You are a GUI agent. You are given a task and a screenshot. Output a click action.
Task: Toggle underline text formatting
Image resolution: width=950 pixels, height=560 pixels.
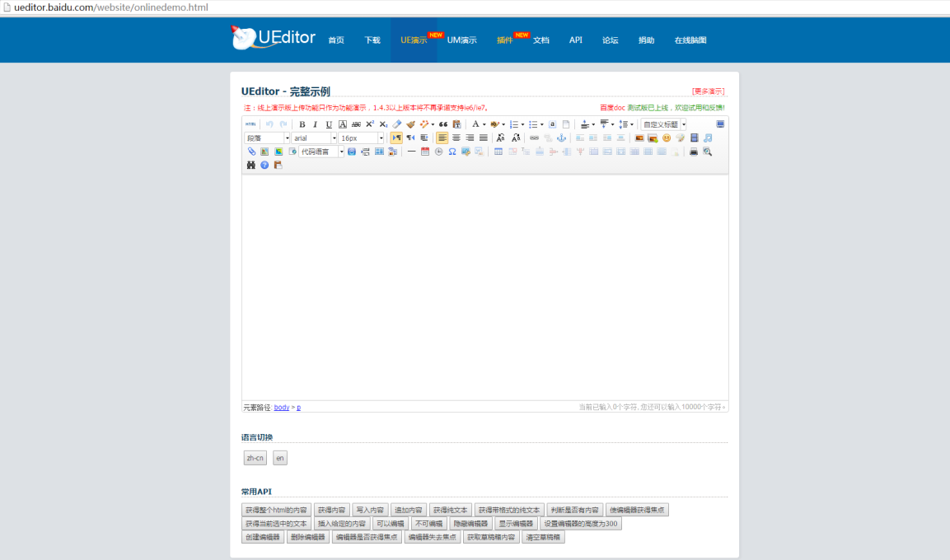click(329, 124)
